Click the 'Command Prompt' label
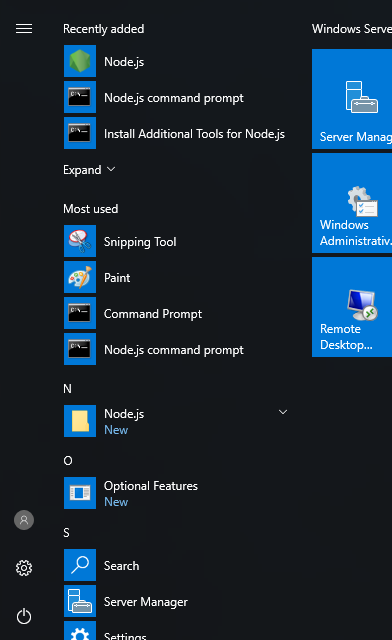 153,314
